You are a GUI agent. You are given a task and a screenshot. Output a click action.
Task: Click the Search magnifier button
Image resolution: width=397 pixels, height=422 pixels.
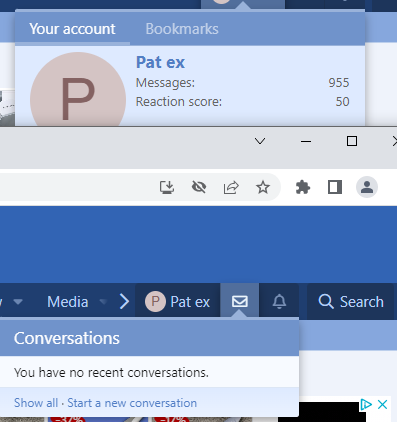(x=351, y=301)
